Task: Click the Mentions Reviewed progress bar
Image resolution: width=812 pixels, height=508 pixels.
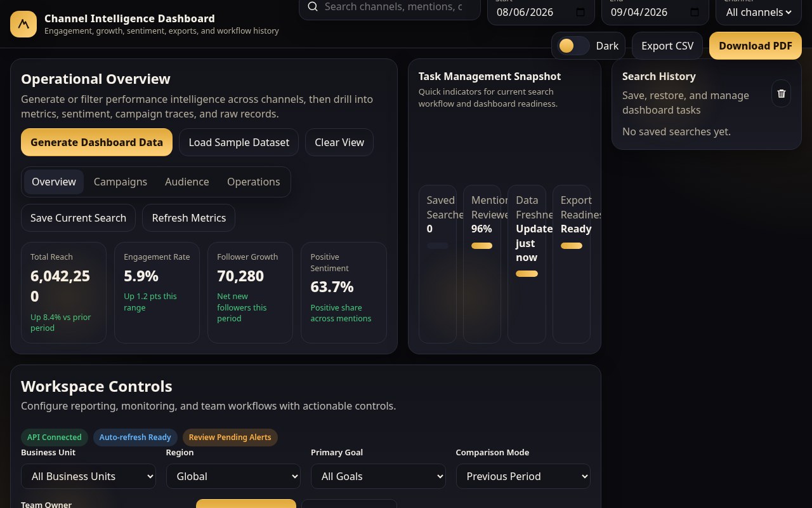Action: [482, 246]
